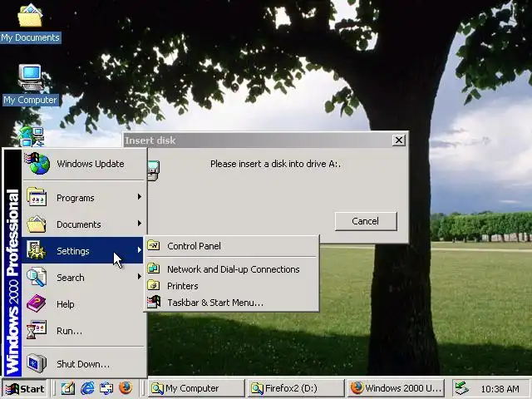Viewport: 532px width, 399px height.
Task: Open Network and Dial-up Connections
Action: [x=231, y=269]
